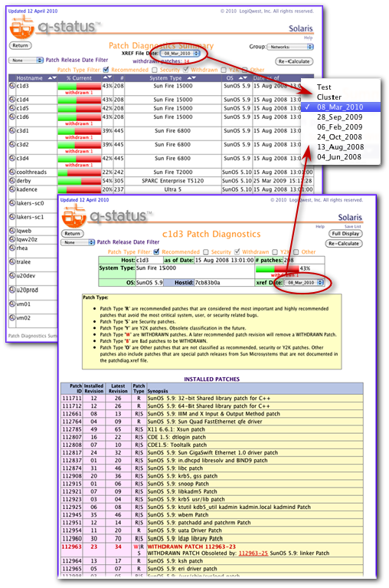The height and width of the screenshot is (588, 389).
Task: Uncheck Recommended in Patch Diagnostics Summary window
Action: (106, 70)
